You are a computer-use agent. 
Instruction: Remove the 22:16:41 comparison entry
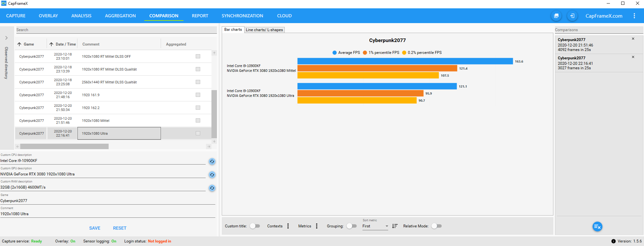coord(633,57)
